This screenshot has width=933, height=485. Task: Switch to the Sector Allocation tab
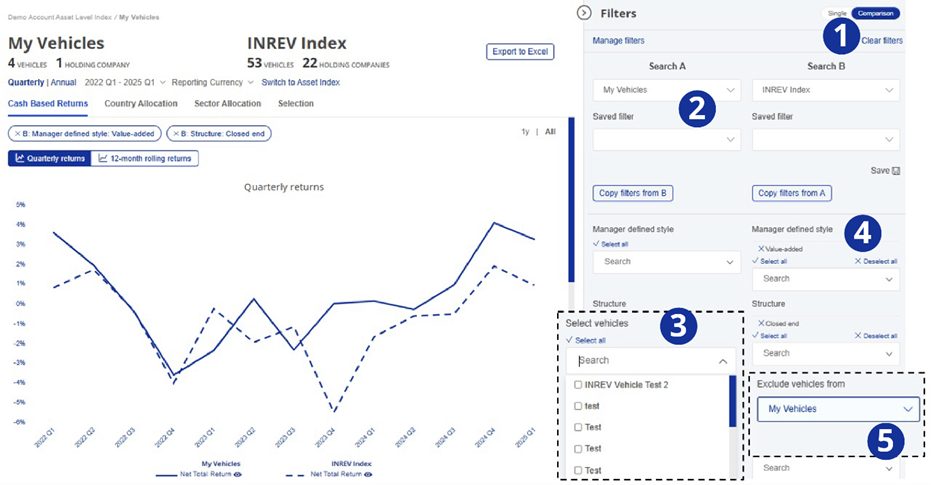[227, 103]
